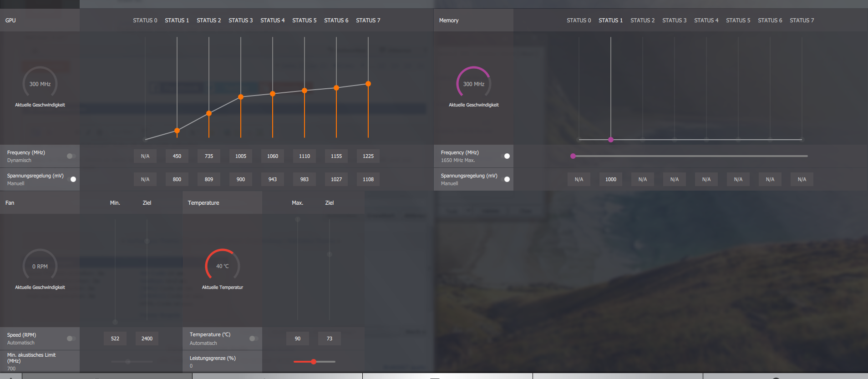Click GPU voltage field 943
Image resolution: width=868 pixels, height=379 pixels.
pos(273,179)
